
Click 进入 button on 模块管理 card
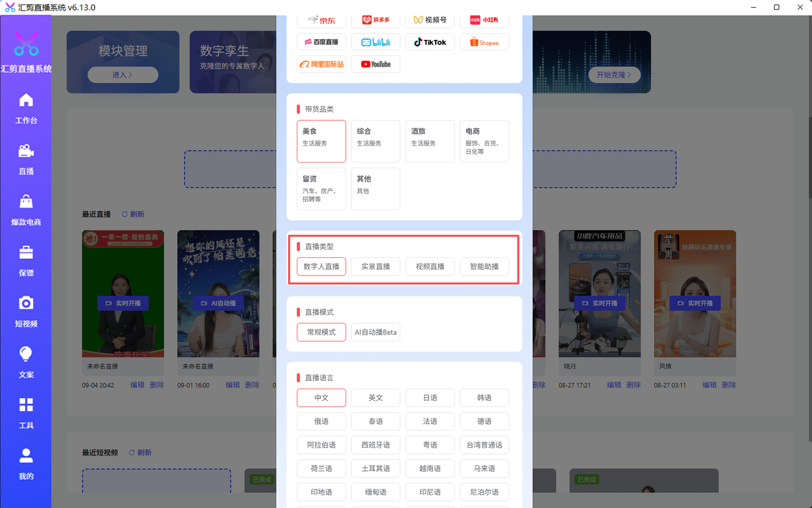122,75
